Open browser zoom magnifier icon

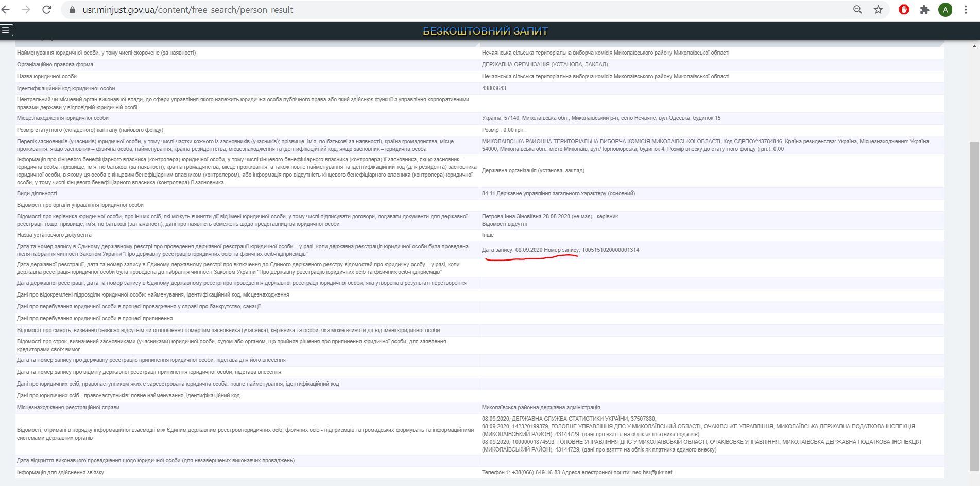tap(857, 10)
